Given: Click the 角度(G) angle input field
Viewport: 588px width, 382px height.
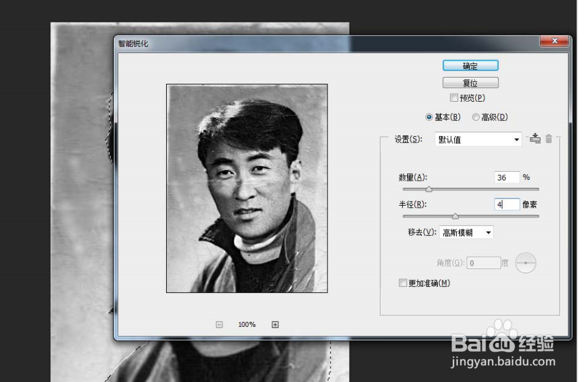Looking at the screenshot, I should coord(484,263).
